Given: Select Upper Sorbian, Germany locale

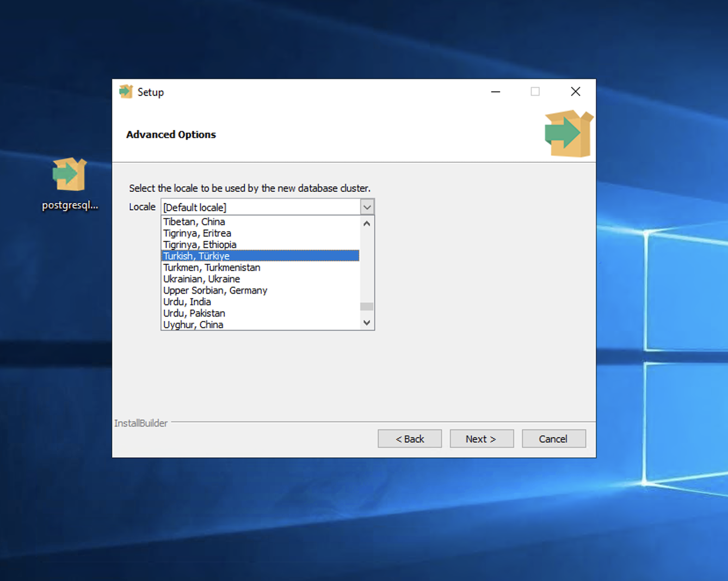Looking at the screenshot, I should click(215, 290).
